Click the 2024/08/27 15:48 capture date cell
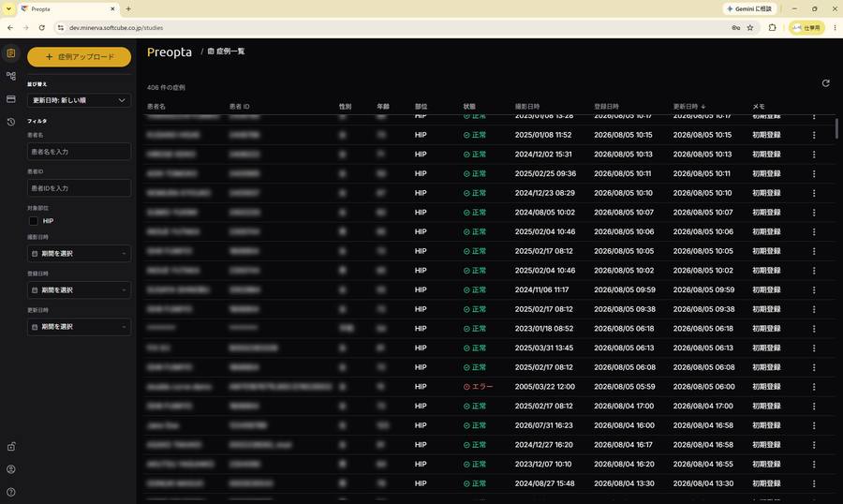843x504 pixels. click(544, 483)
